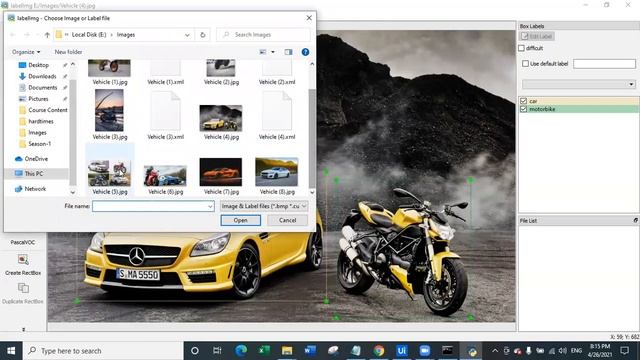Open the Organize dropdown menu
640x360 pixels.
[x=26, y=52]
